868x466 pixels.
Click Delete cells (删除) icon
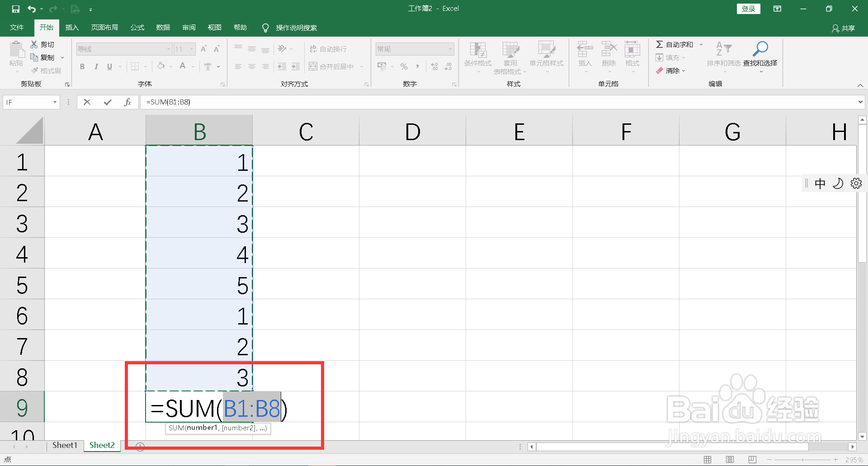[609, 49]
